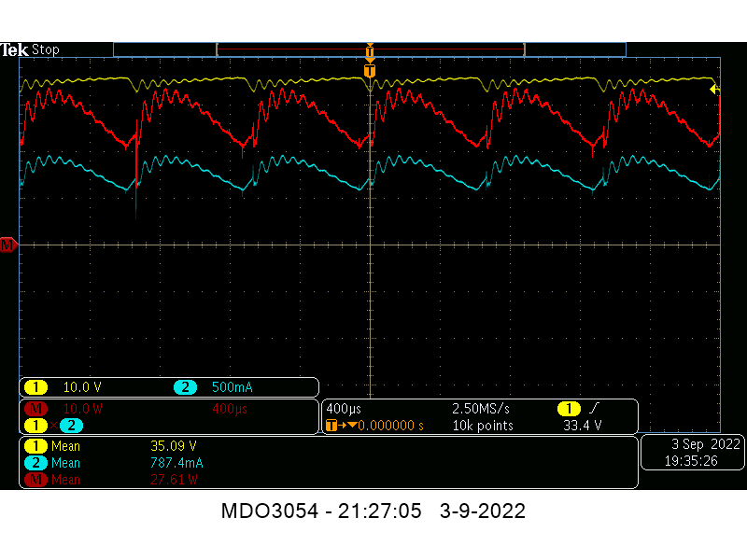Click the 10k points record length readout
Screen dimensions: 747x560
483,426
